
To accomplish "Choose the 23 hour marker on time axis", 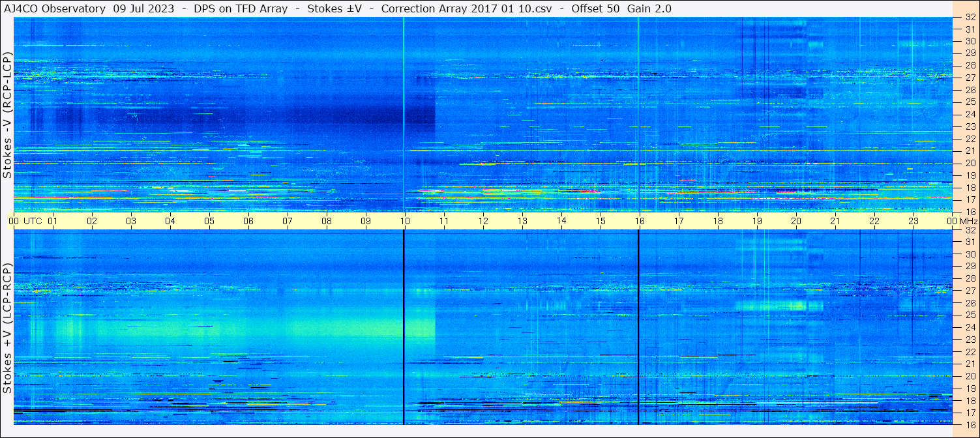I will click(913, 221).
